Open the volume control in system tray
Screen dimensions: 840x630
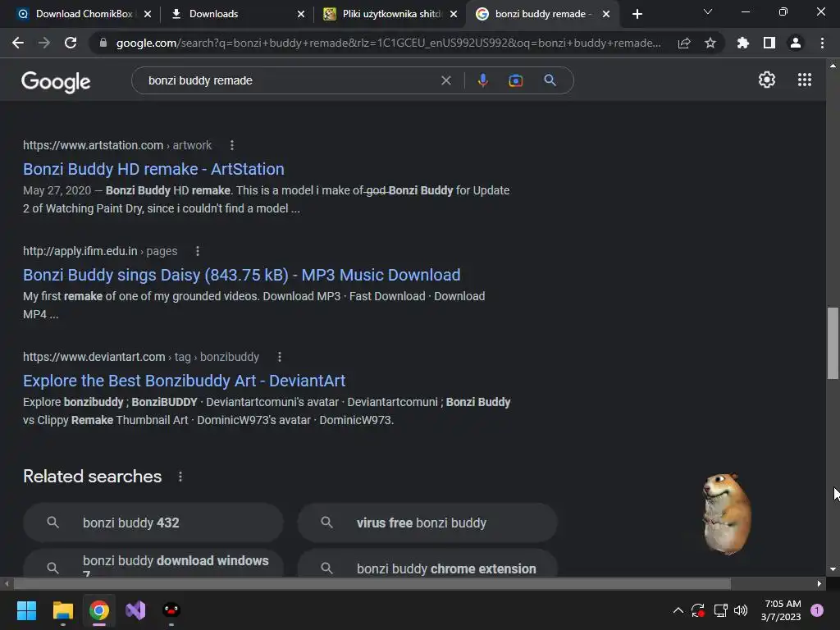741,610
